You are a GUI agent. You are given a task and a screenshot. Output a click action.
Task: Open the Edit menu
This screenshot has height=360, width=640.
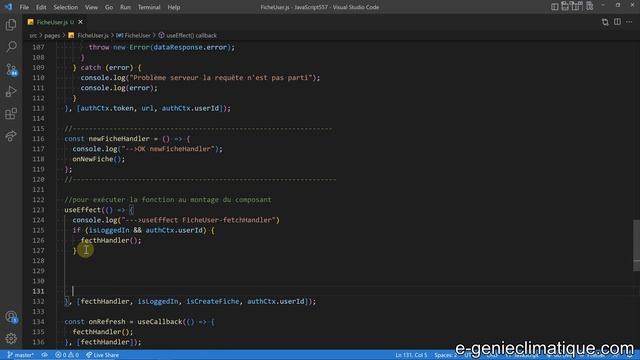pos(41,7)
